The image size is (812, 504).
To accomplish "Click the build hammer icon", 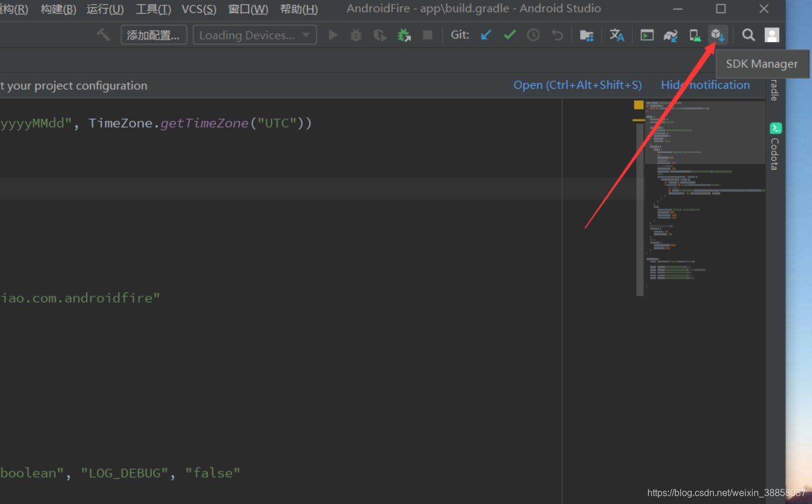I will click(x=103, y=35).
